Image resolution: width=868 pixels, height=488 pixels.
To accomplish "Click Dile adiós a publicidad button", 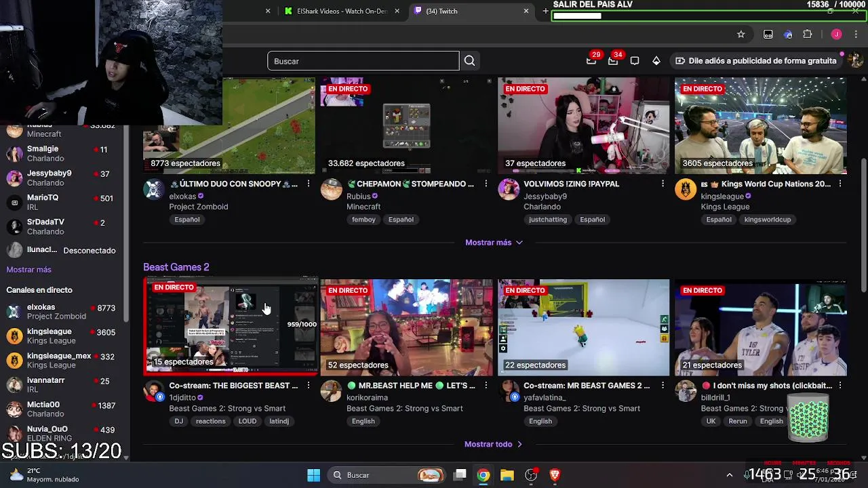I will point(755,60).
